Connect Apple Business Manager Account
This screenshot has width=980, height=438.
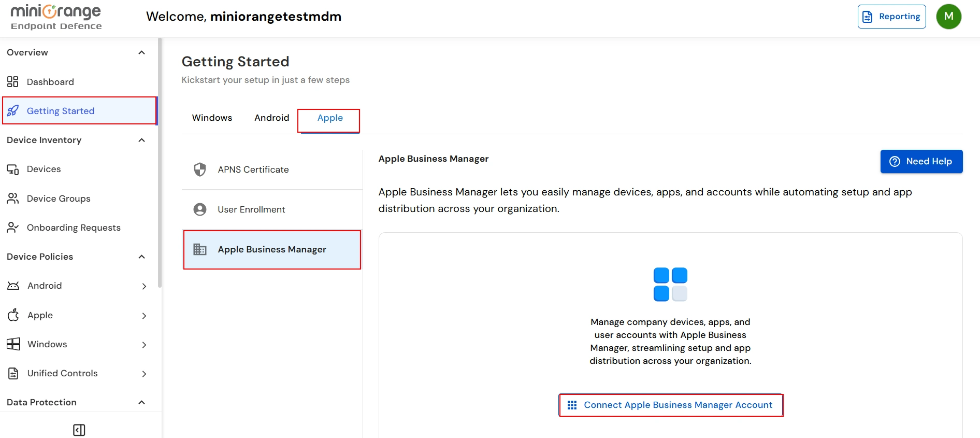click(670, 405)
